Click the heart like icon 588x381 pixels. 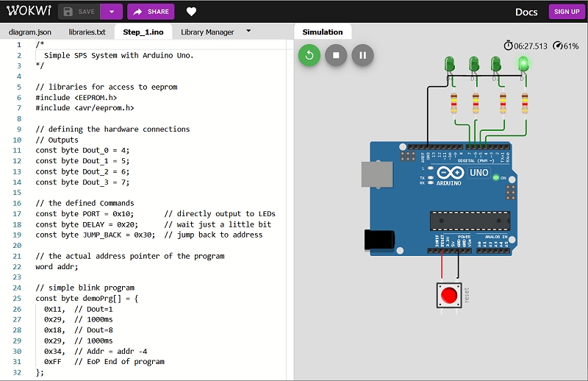tap(191, 12)
